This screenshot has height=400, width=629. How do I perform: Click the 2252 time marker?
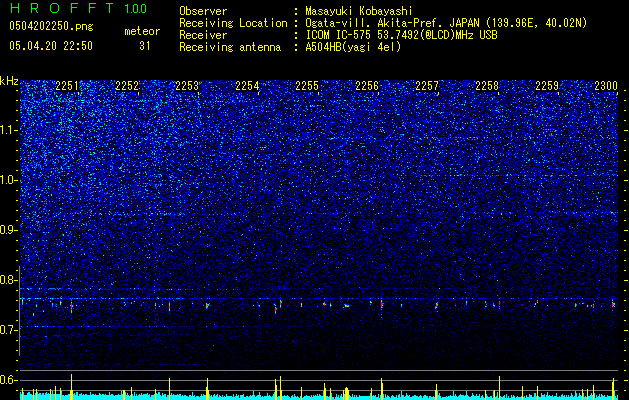(127, 86)
